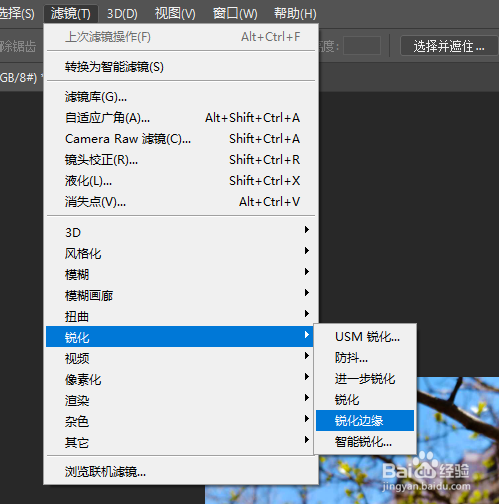Open 智能锐化... dialog
This screenshot has width=499, height=504.
[x=365, y=442]
